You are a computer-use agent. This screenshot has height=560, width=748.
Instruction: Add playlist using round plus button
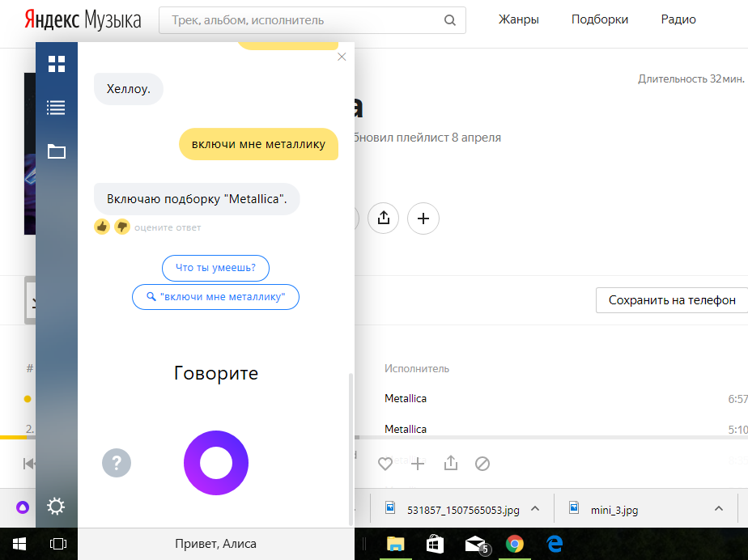tap(423, 218)
